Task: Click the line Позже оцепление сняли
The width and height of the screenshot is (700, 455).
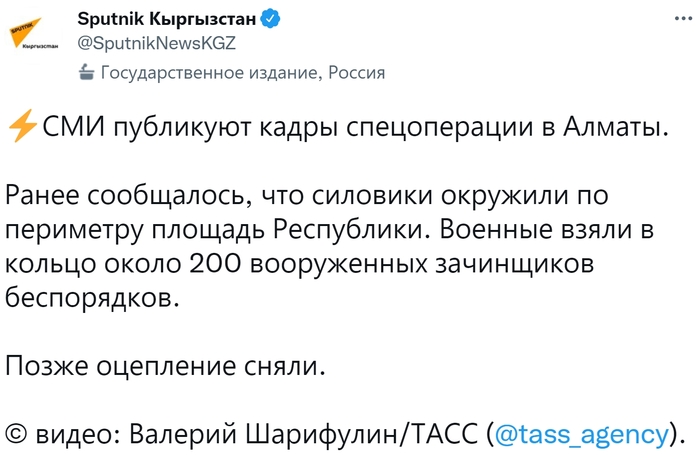Action: coord(166,366)
